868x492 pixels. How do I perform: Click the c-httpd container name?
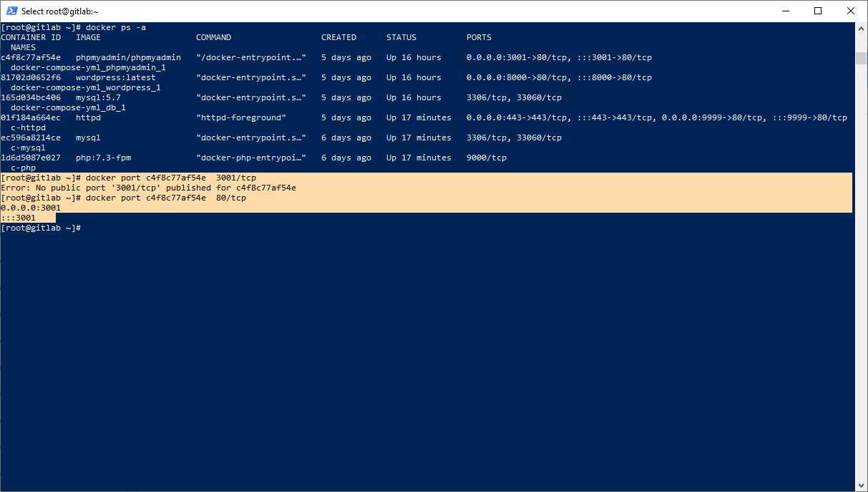tap(28, 127)
